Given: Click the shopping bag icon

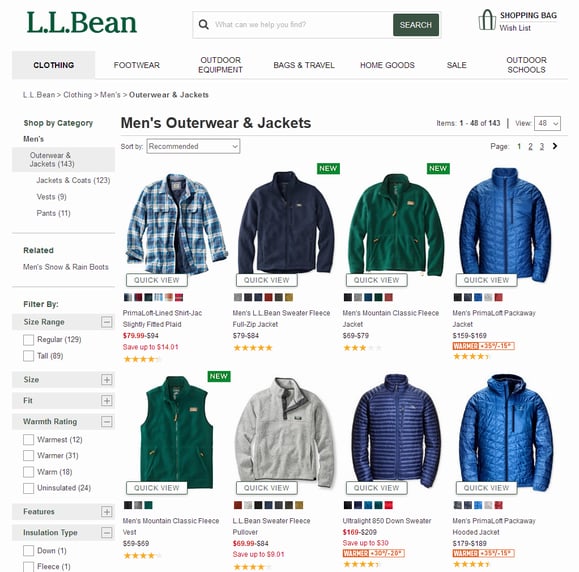Looking at the screenshot, I should pyautogui.click(x=487, y=20).
